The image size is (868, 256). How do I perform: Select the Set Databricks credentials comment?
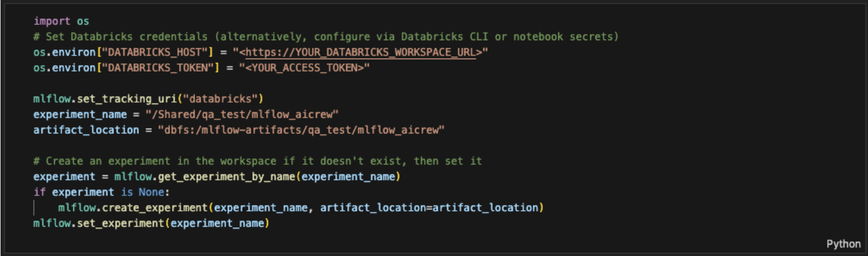325,37
